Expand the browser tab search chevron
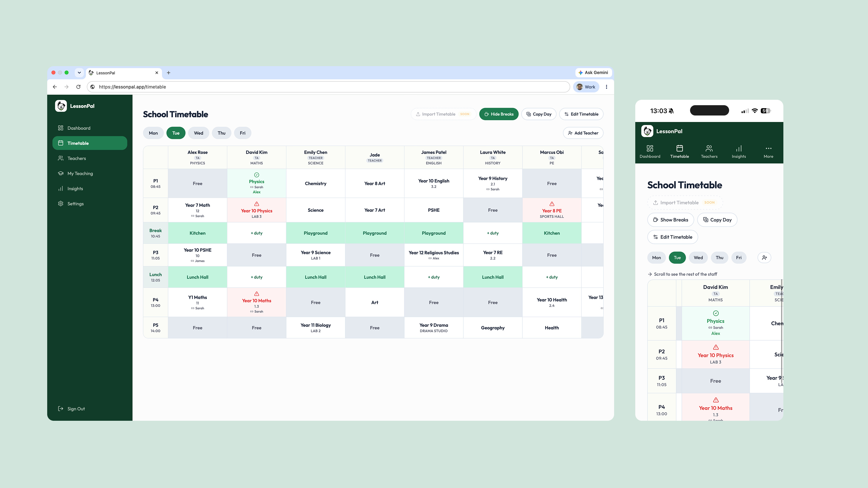 pos(79,73)
